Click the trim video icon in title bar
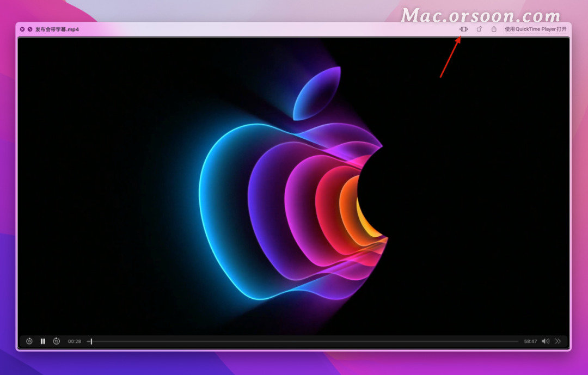 [464, 29]
